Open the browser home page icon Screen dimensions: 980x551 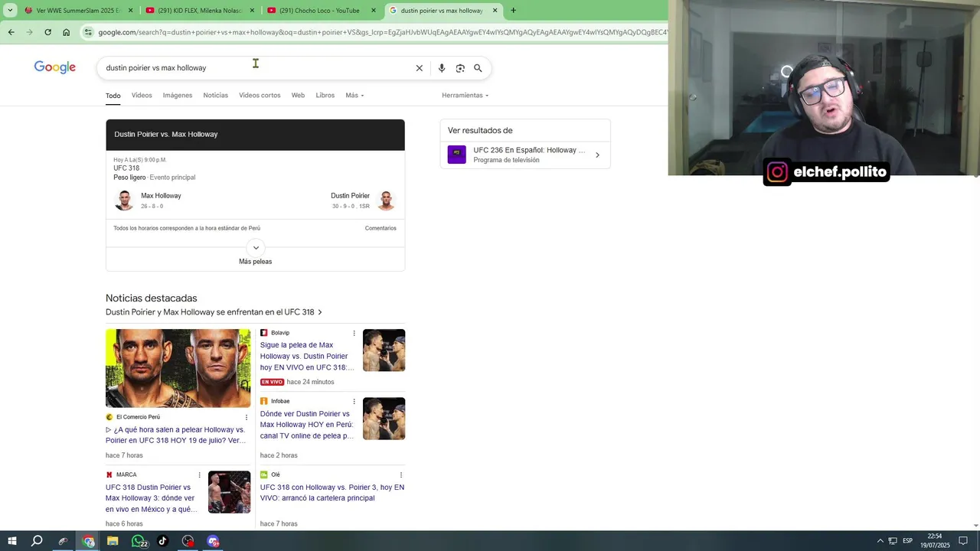67,32
